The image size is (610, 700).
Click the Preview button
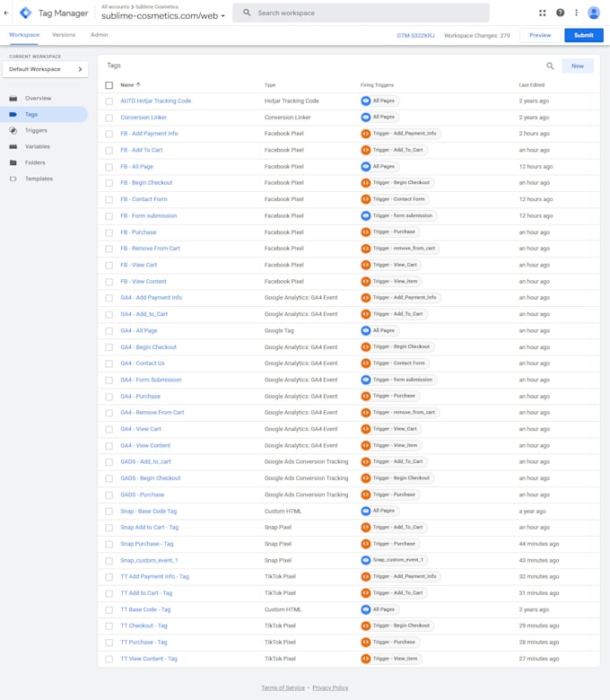[x=540, y=35]
